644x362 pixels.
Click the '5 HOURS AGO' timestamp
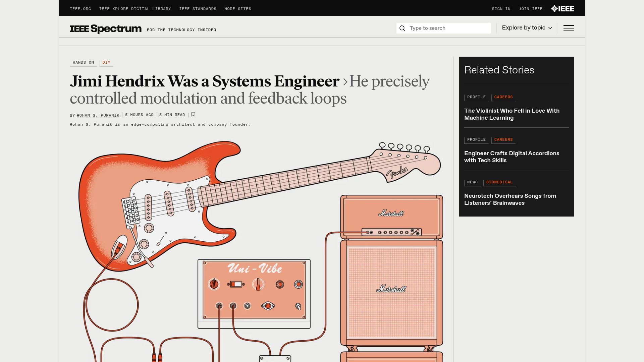pyautogui.click(x=139, y=115)
